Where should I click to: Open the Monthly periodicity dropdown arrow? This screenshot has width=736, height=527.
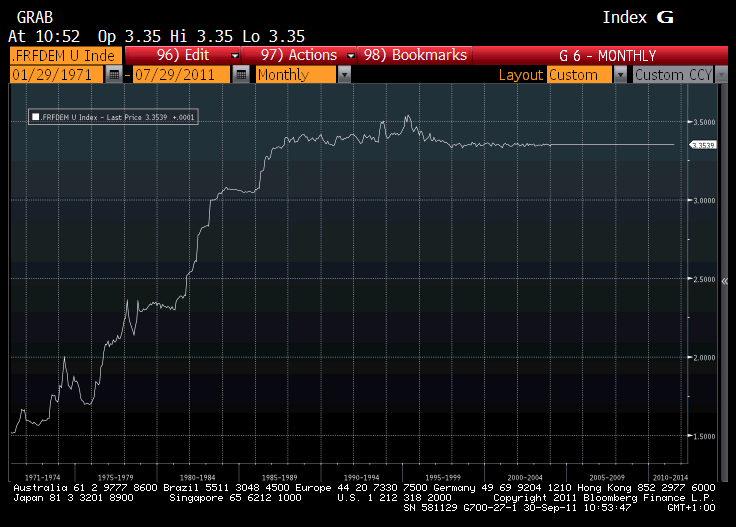pos(344,75)
